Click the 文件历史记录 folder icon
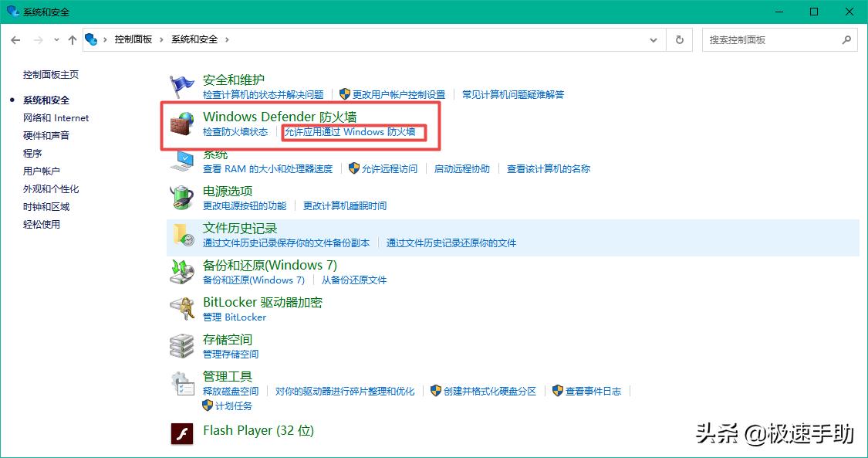Screen dimensions: 868x458 181,234
